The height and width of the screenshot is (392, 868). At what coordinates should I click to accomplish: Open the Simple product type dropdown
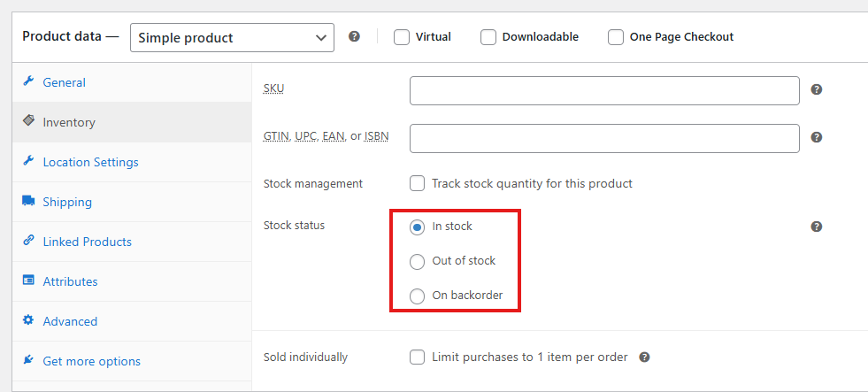tap(232, 38)
